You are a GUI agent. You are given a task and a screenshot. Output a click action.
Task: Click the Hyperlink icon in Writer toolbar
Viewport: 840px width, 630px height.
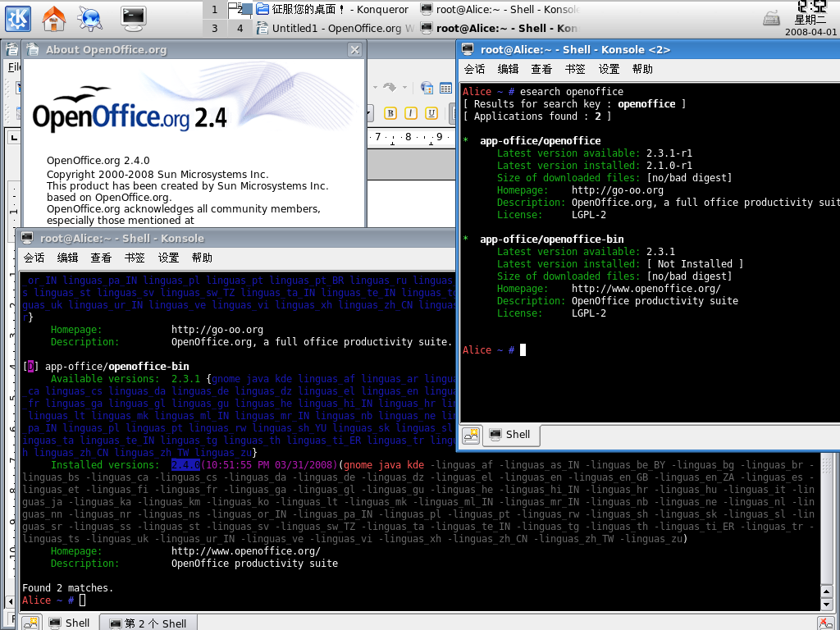[427, 88]
